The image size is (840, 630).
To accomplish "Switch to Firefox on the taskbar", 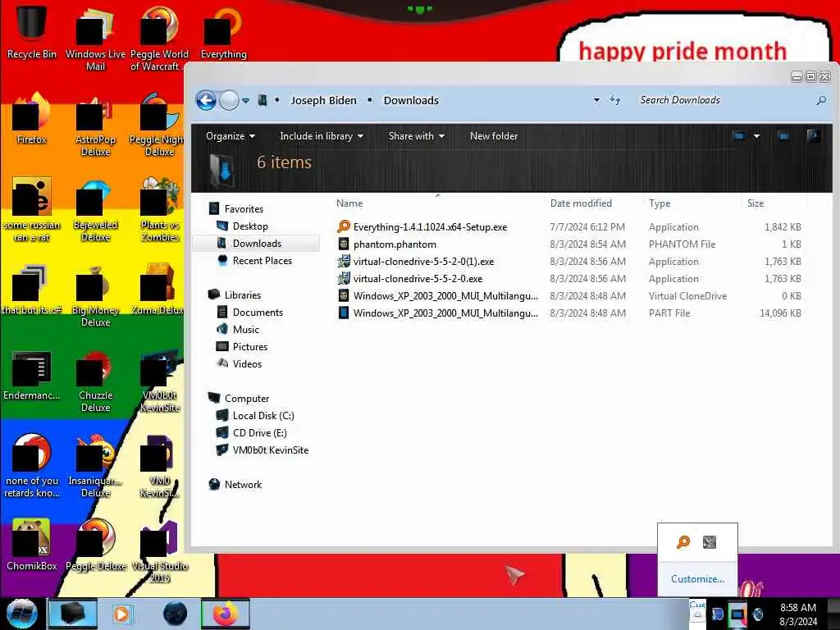I will click(x=225, y=614).
